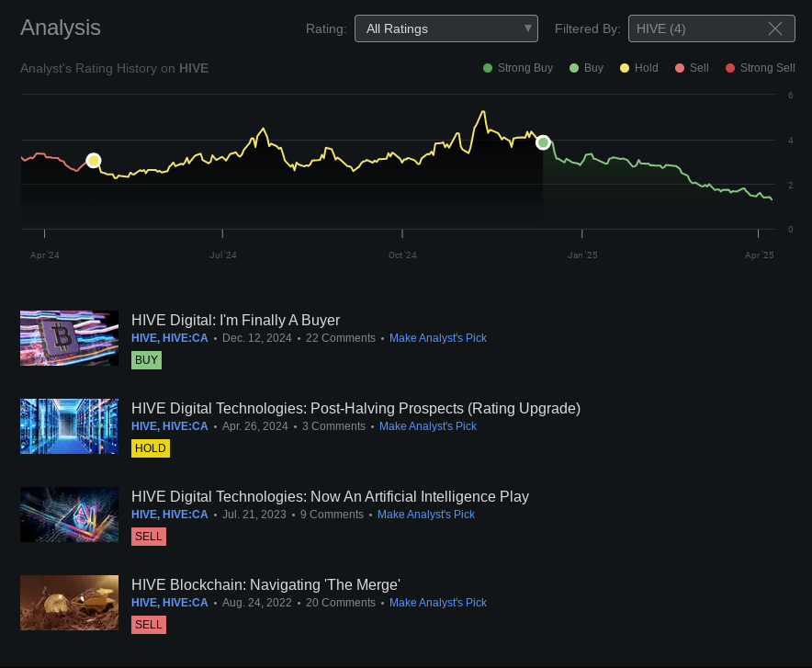The width and height of the screenshot is (812, 668).
Task: Open the All Ratings dropdown
Action: 446,28
